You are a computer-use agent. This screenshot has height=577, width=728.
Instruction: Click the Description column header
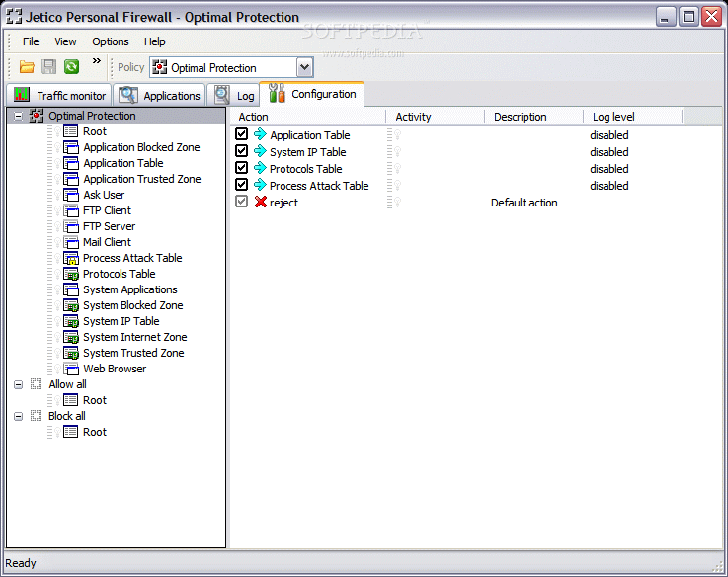(534, 117)
